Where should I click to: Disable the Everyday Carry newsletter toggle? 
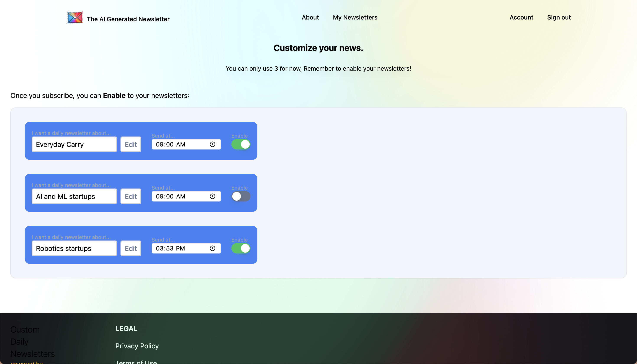tap(240, 144)
